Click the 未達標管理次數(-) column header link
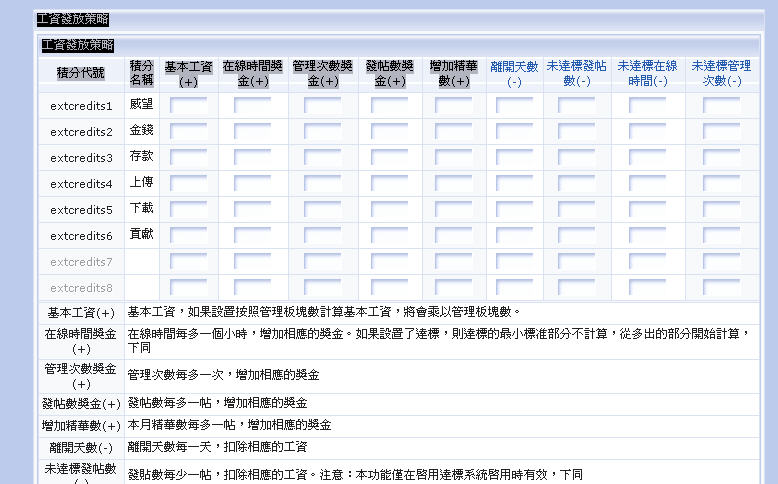This screenshot has height=484, width=778. [x=721, y=73]
